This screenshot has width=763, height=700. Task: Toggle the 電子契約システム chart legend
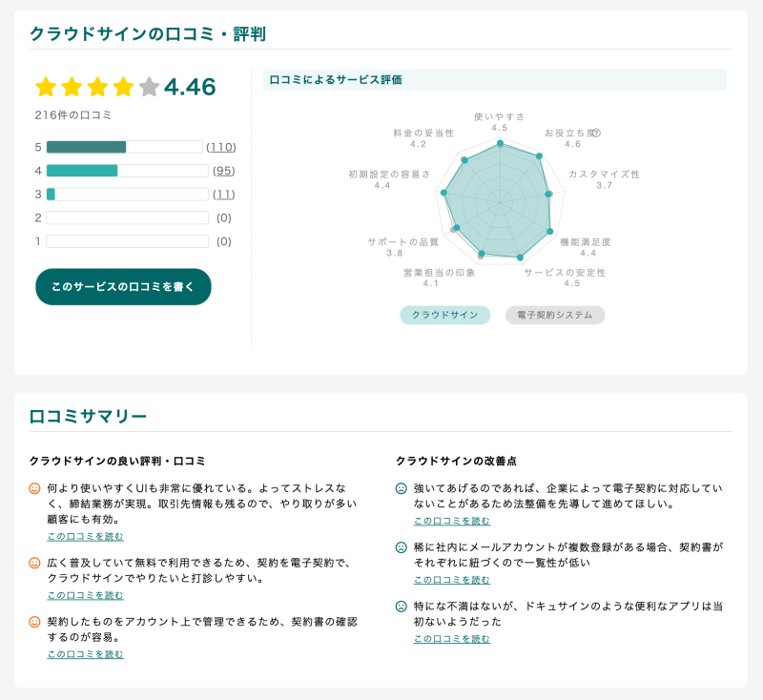(555, 315)
